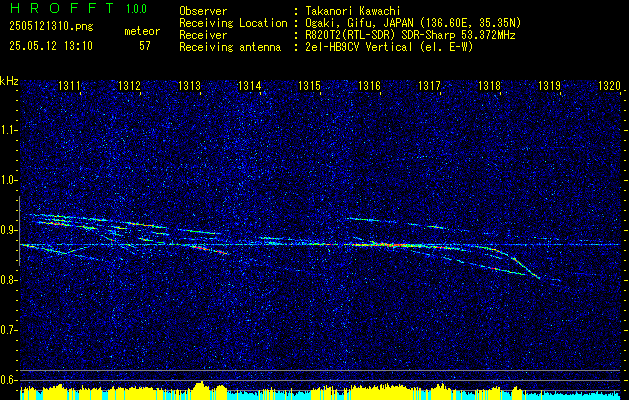Image resolution: width=629 pixels, height=400 pixels.
Task: Click the receiver line showing 53.372MHz
Action: point(410,35)
